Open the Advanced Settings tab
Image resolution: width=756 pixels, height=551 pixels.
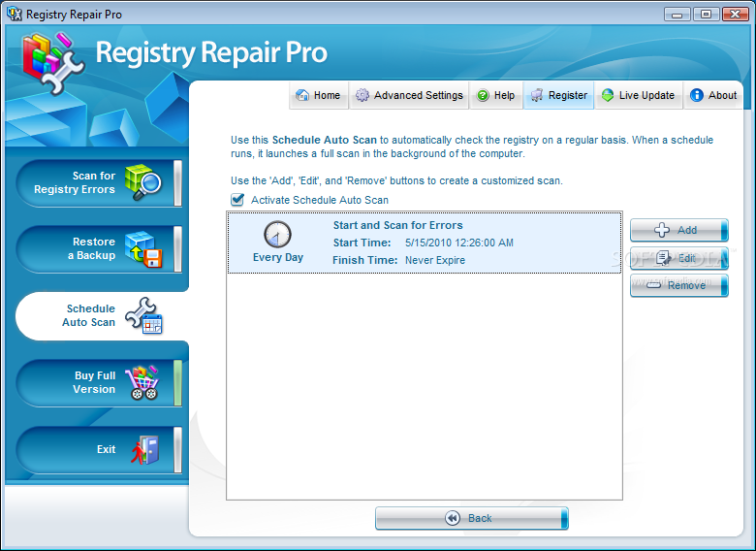click(x=409, y=95)
